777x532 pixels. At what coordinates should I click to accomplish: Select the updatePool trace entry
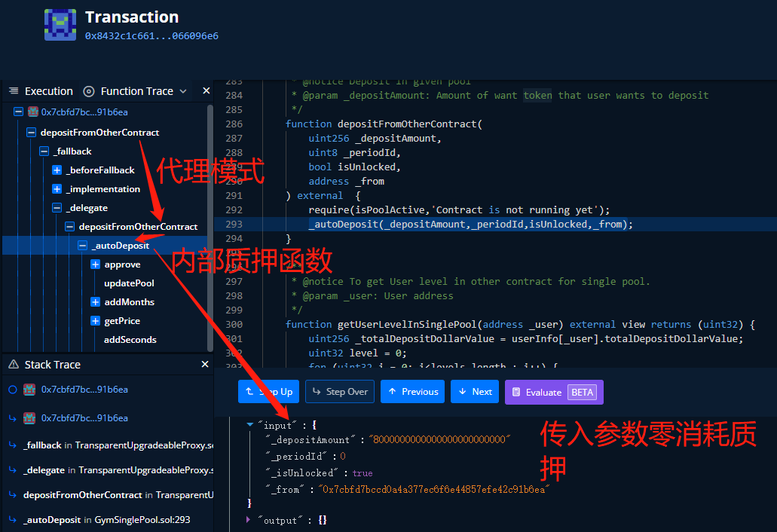(x=129, y=283)
